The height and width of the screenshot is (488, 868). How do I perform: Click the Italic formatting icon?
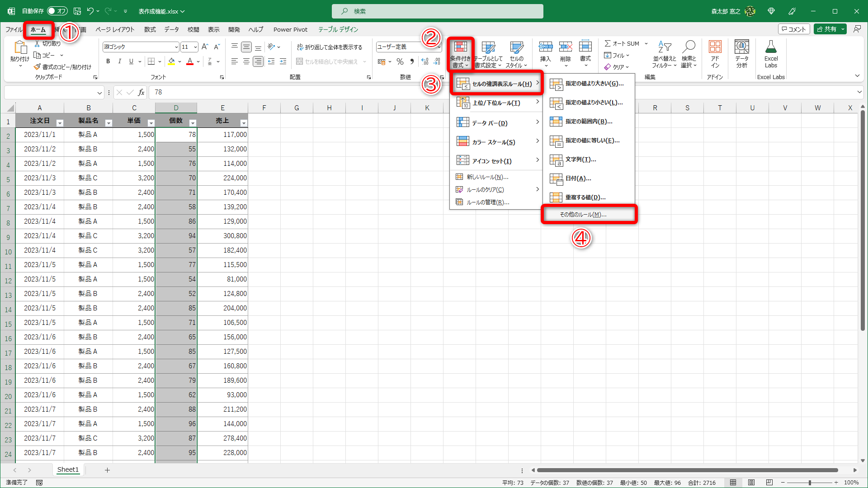pyautogui.click(x=119, y=61)
